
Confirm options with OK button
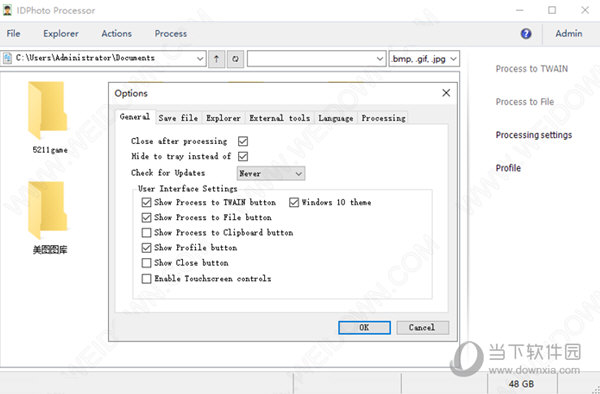point(364,327)
